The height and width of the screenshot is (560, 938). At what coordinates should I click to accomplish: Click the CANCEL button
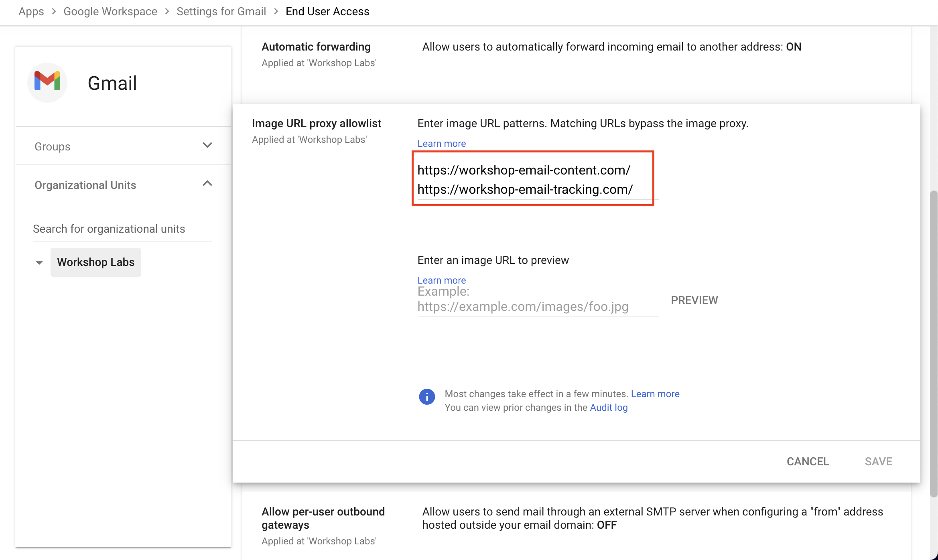808,462
